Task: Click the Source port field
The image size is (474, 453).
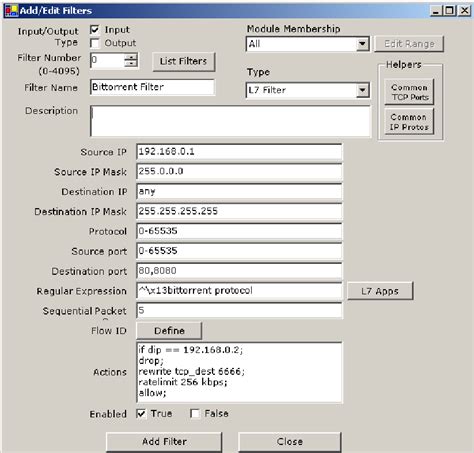Action: (239, 251)
